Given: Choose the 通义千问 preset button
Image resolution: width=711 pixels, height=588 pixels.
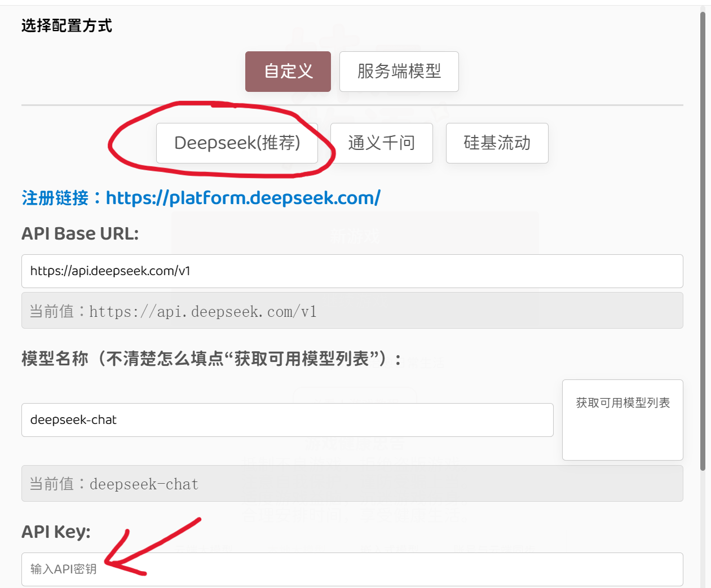Looking at the screenshot, I should coord(381,143).
